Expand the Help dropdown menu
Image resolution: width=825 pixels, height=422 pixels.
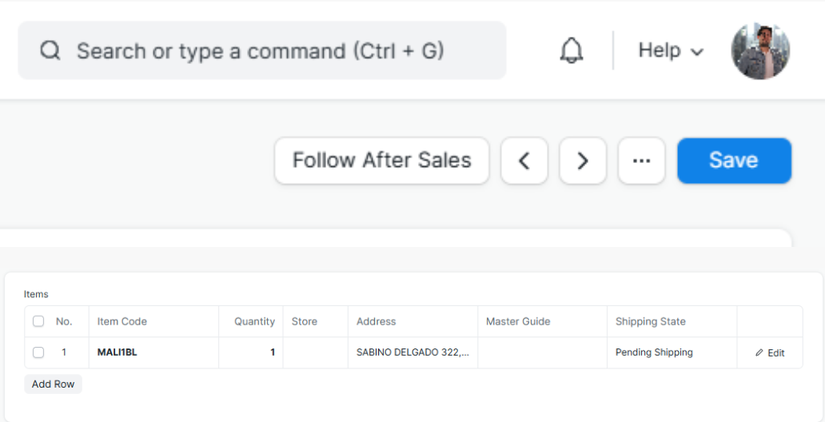point(671,51)
